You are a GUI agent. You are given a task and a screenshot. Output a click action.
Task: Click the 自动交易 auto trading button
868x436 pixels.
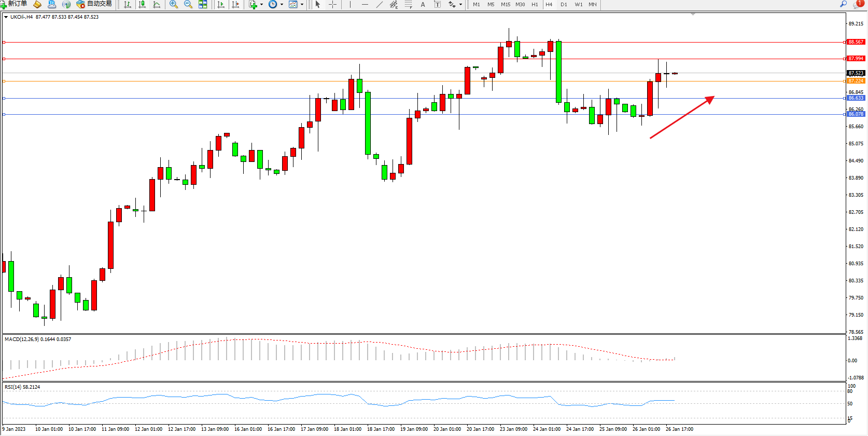[x=94, y=4]
